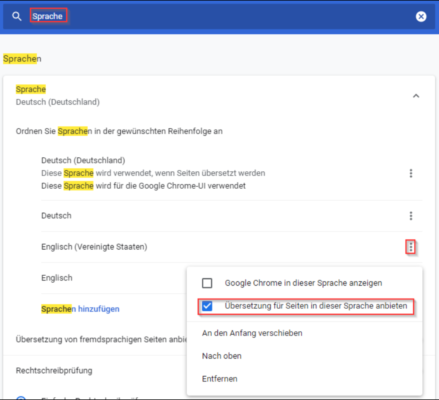439x400 pixels.
Task: Click the Englisch language row text
Action: coord(57,278)
